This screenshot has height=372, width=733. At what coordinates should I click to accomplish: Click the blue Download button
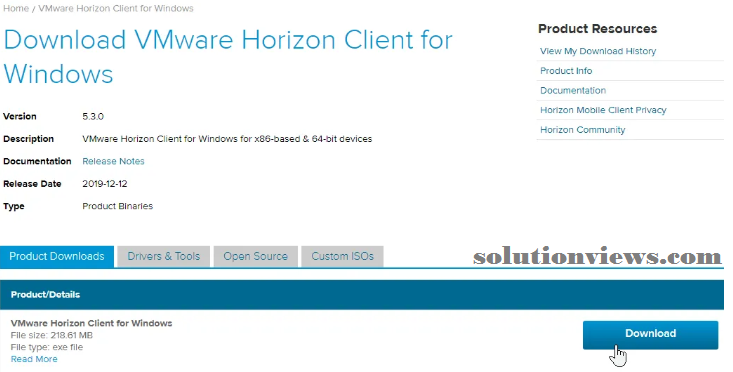pyautogui.click(x=650, y=335)
